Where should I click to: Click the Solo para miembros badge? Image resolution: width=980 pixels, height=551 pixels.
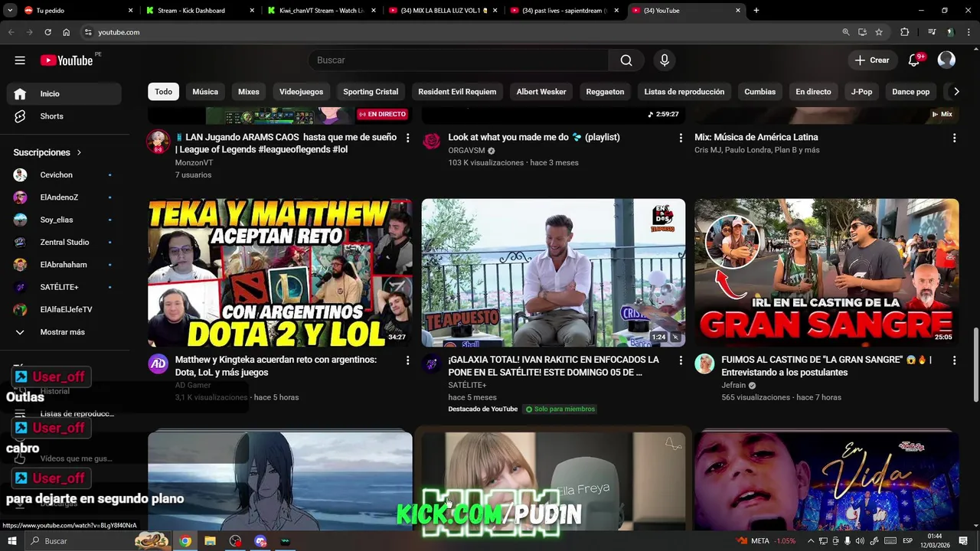560,409
